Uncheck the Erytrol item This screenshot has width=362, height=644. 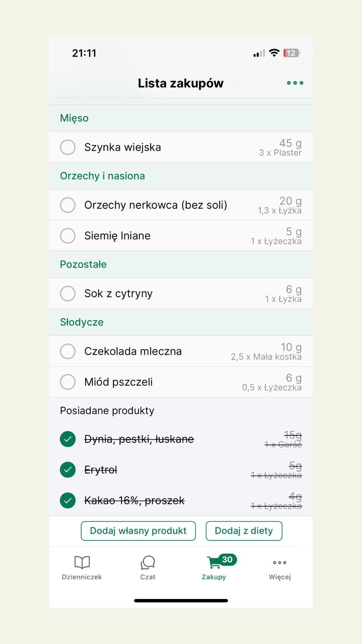[x=68, y=470]
